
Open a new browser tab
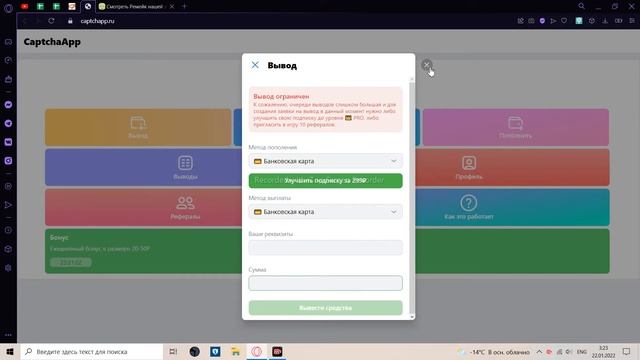184,6
